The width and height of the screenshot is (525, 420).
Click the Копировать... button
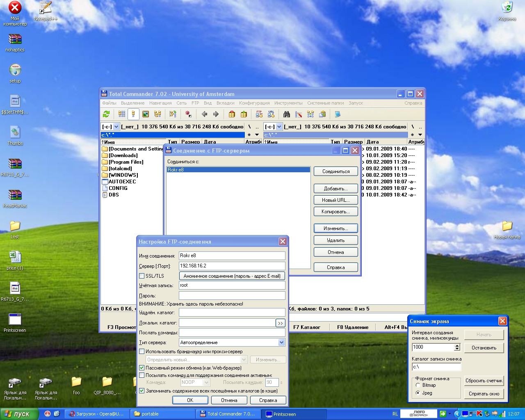point(336,212)
